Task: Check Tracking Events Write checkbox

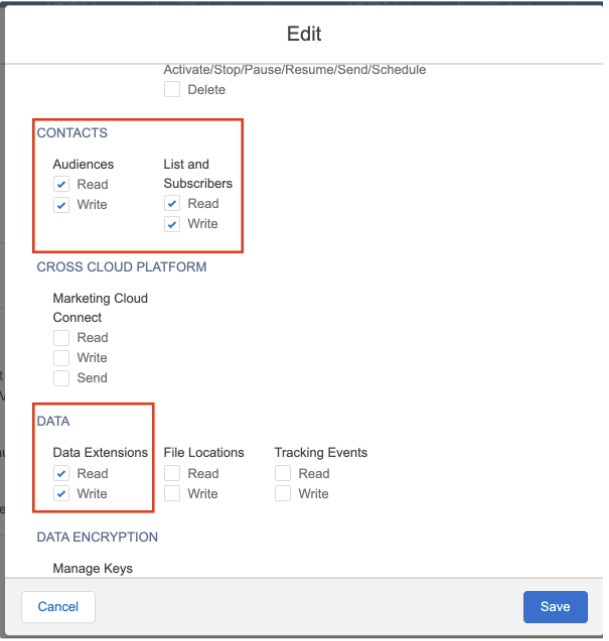Action: click(x=283, y=494)
